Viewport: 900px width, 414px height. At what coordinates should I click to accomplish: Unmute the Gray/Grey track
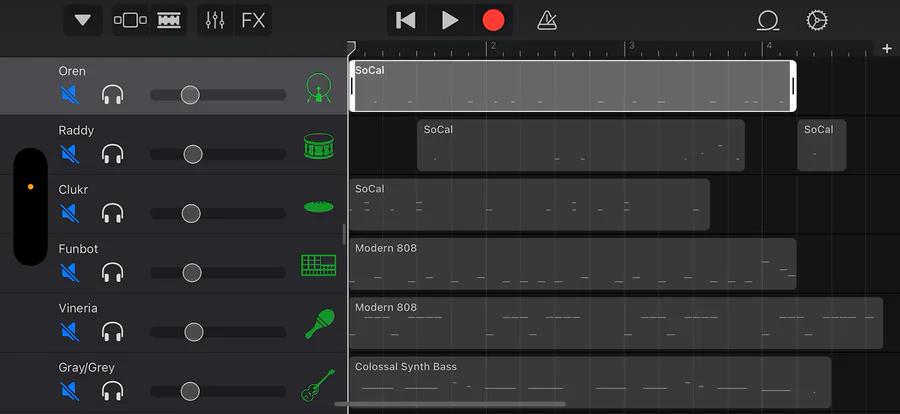tap(70, 391)
